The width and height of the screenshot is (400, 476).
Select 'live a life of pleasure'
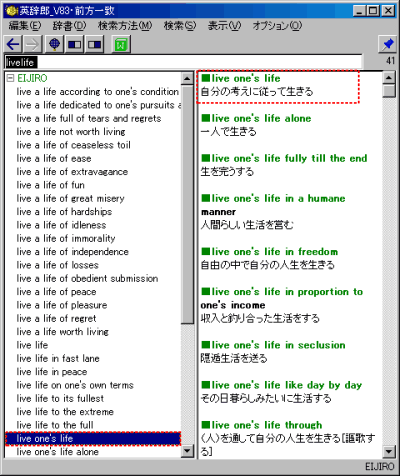[62, 305]
